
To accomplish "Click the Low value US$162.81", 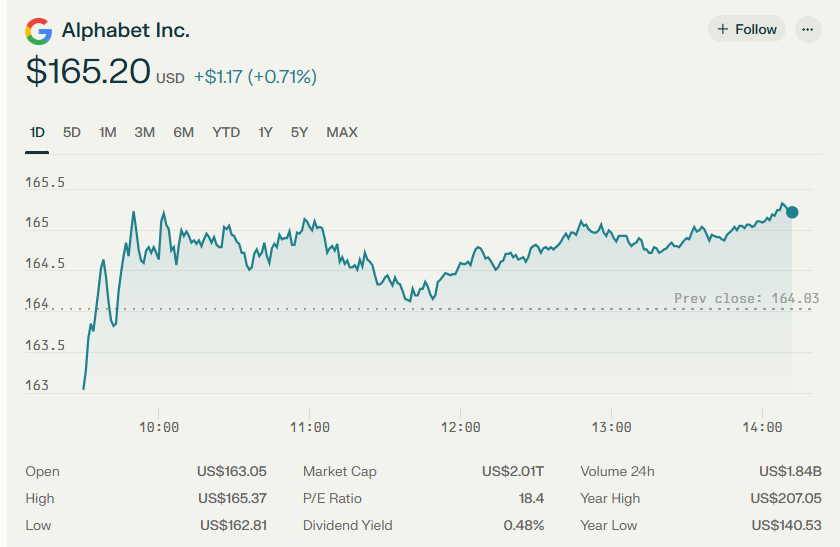I will point(233,525).
